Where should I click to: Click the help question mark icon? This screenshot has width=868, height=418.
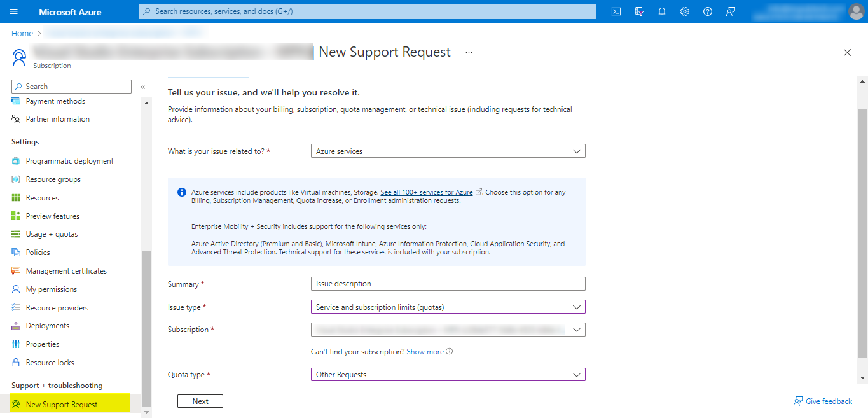coord(708,11)
